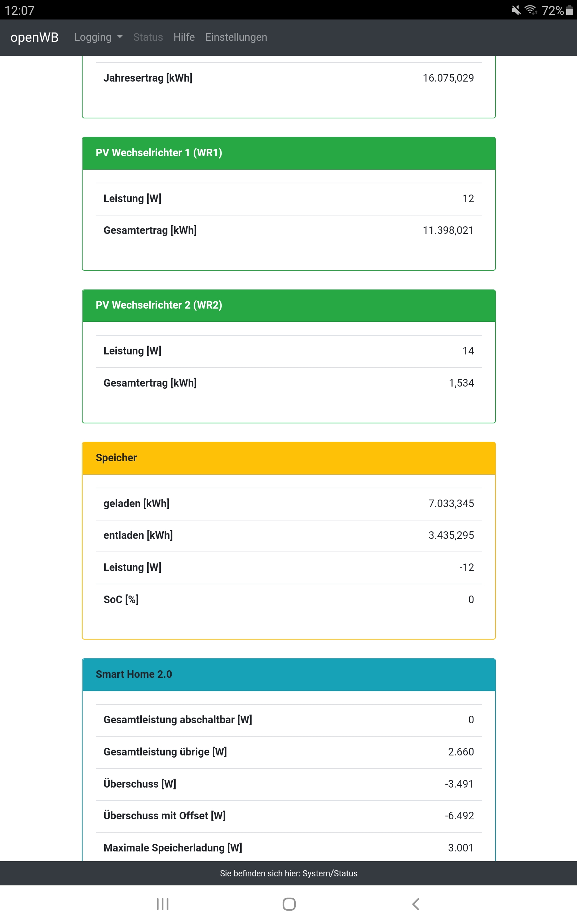
Task: Click the Smart Home 2.0 header
Action: tap(288, 674)
